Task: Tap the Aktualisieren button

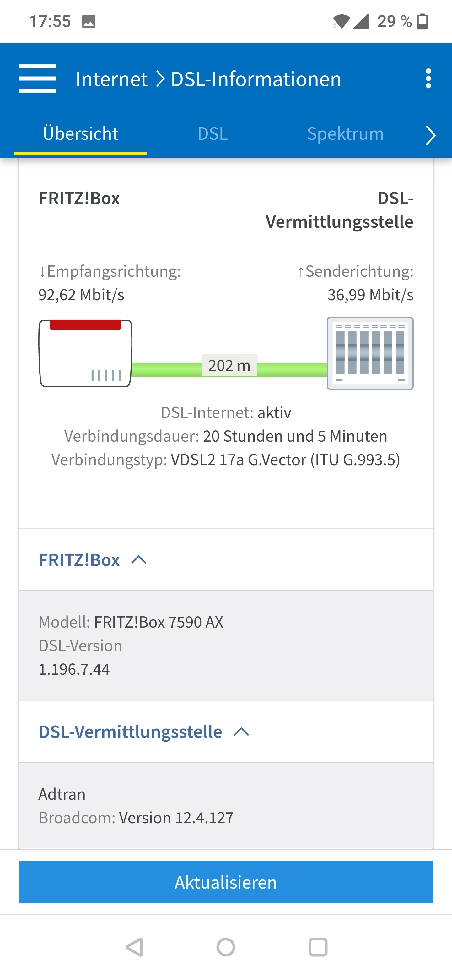Action: point(226,882)
